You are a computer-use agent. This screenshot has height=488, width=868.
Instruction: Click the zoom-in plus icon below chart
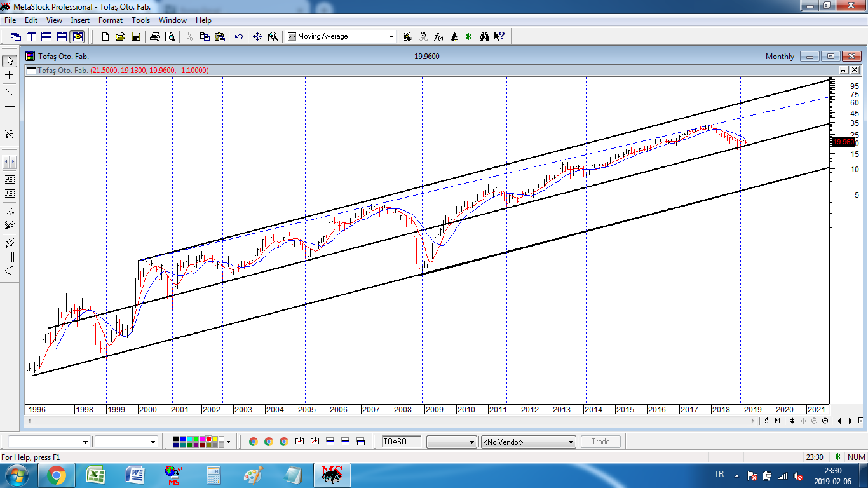pos(825,421)
